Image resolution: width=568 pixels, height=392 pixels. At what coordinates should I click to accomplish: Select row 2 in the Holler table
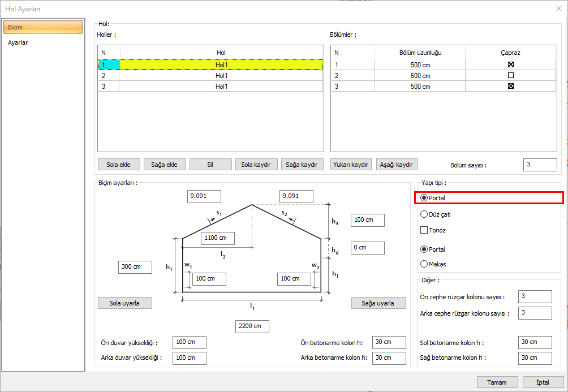(x=221, y=75)
